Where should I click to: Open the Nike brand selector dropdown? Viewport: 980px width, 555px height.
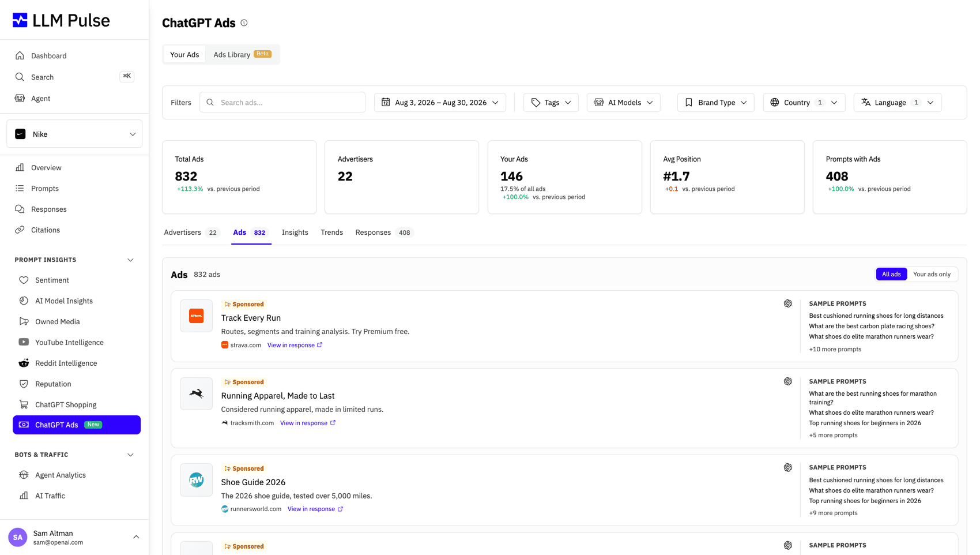point(74,134)
